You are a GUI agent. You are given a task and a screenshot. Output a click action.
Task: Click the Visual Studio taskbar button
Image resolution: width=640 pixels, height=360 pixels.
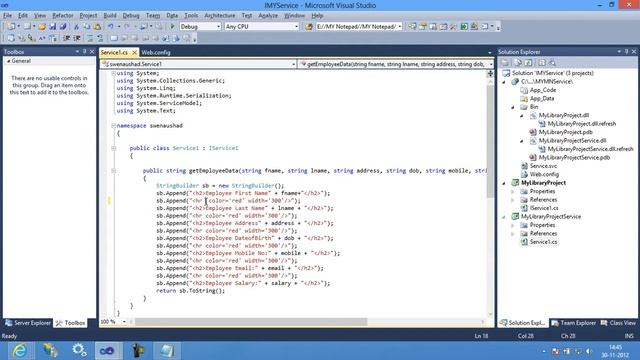coord(107,351)
